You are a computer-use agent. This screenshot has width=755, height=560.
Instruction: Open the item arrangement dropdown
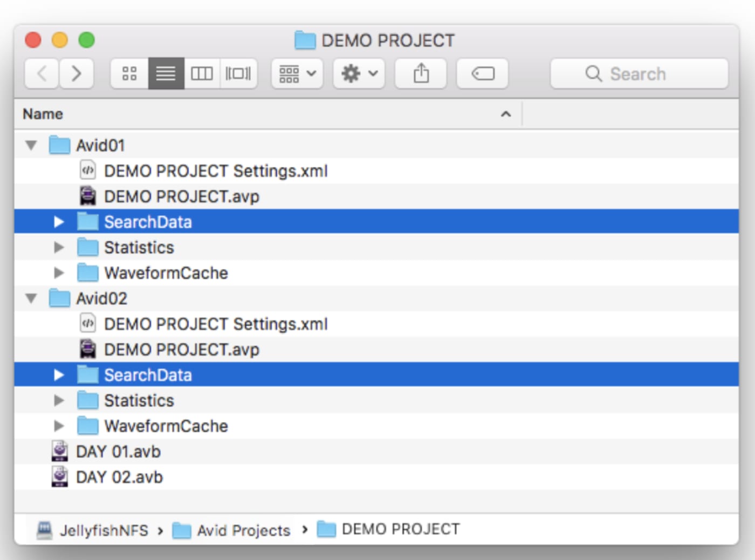pyautogui.click(x=297, y=73)
